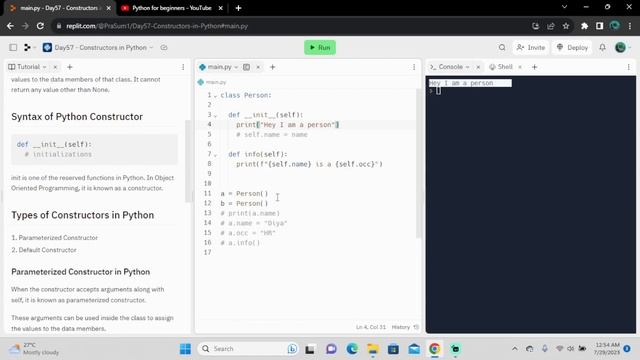Image resolution: width=640 pixels, height=360 pixels.
Task: Collapse the __init__ method fold arrow
Action: 215,116
